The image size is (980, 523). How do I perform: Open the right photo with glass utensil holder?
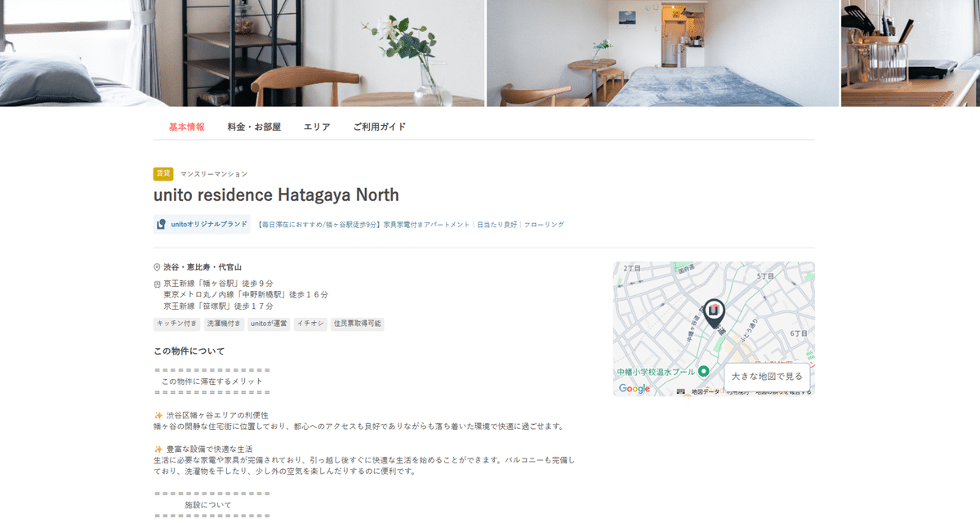pos(911,53)
